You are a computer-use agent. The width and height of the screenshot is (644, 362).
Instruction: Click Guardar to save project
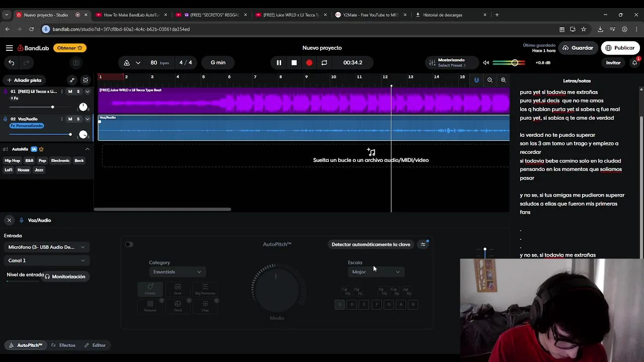pos(578,48)
